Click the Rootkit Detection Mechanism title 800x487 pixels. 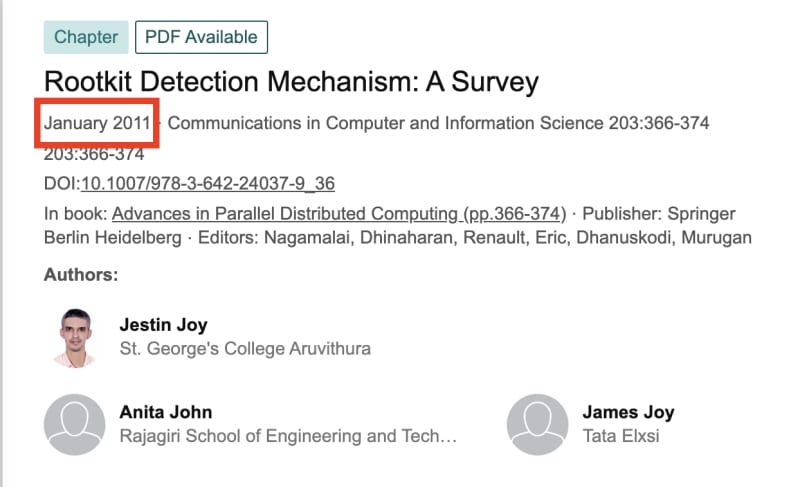[291, 82]
